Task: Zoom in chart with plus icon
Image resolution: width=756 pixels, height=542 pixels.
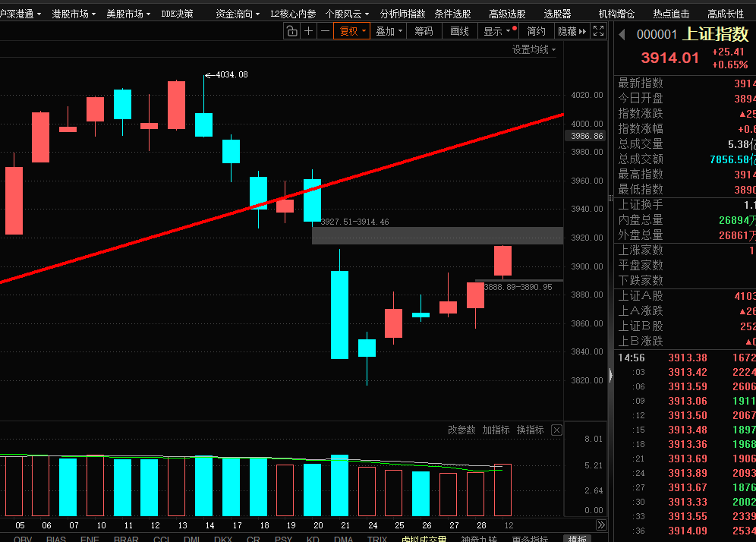Action: [x=309, y=31]
